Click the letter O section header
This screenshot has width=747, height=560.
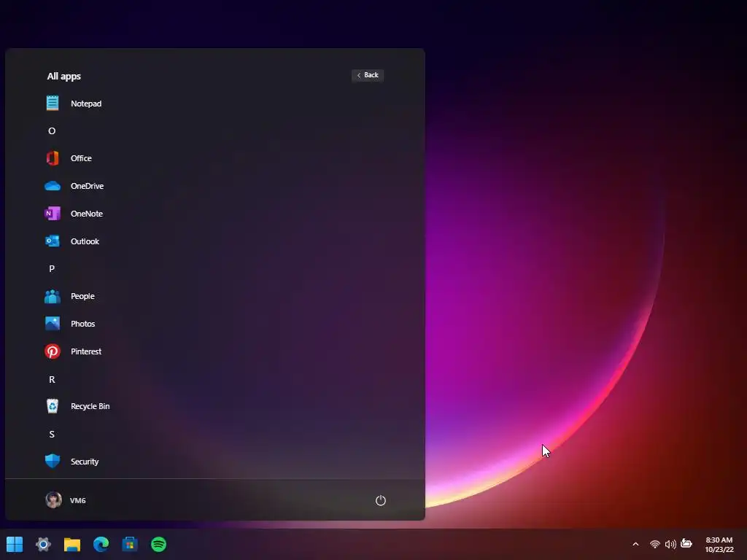click(52, 131)
